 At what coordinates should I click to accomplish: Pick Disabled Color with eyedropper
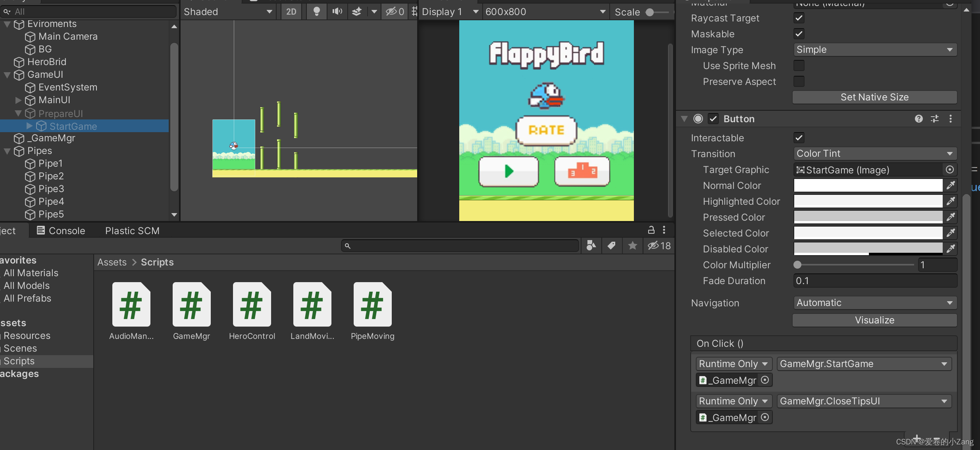(951, 249)
